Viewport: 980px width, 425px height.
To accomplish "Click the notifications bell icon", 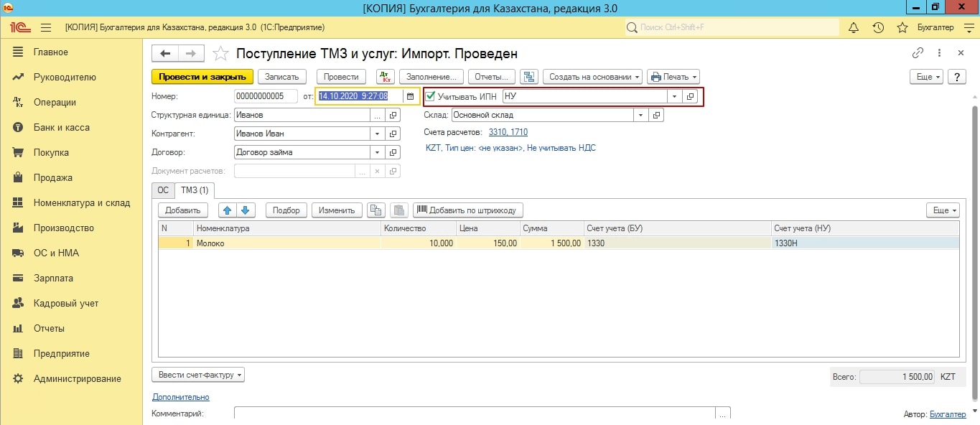I will click(854, 27).
